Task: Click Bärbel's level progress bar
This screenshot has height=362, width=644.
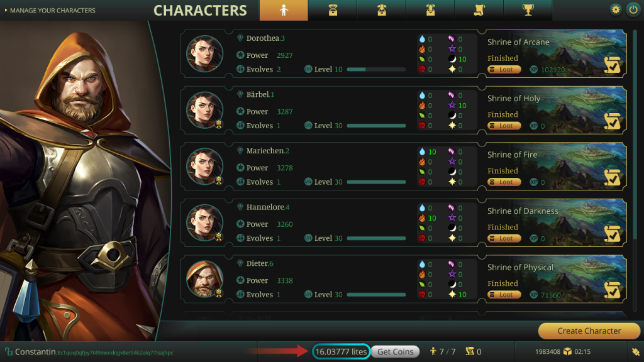Action: 376,126
